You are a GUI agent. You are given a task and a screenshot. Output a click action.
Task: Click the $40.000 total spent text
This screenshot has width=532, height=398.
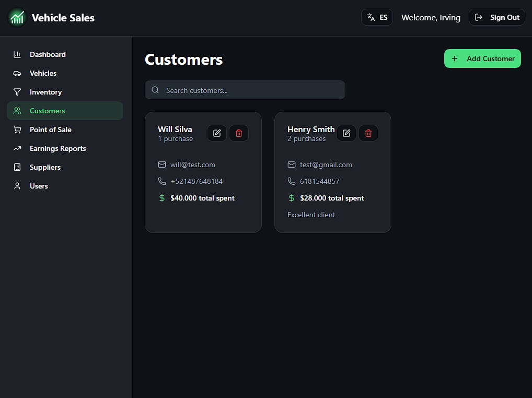pos(203,198)
